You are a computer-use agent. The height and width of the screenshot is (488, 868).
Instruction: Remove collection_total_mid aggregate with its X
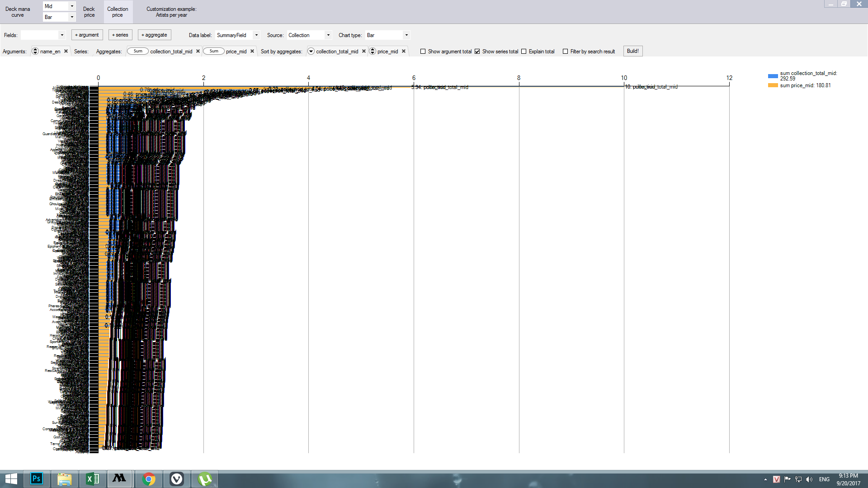point(198,51)
